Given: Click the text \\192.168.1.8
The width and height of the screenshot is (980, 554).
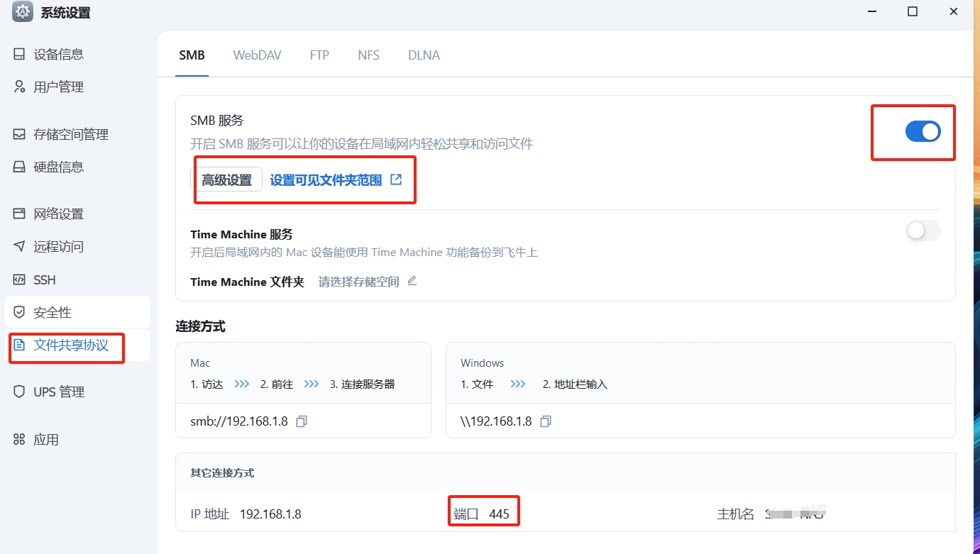Looking at the screenshot, I should point(496,421).
